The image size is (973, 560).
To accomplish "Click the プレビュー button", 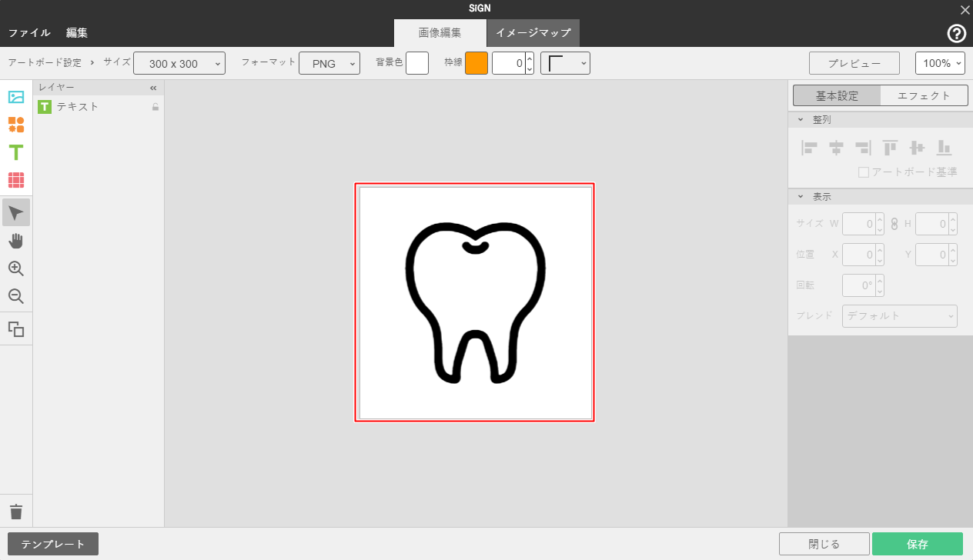I will pyautogui.click(x=854, y=63).
